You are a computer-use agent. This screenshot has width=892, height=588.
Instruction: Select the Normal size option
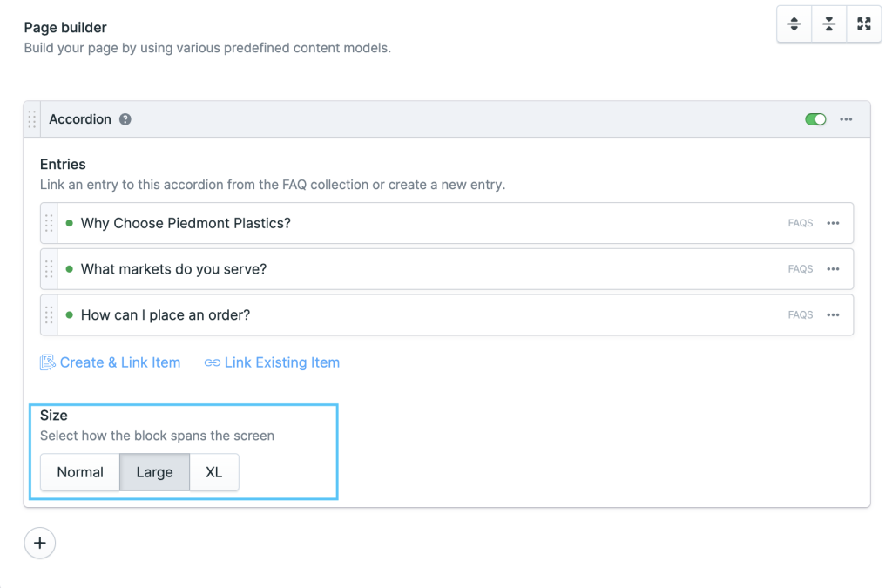tap(80, 472)
